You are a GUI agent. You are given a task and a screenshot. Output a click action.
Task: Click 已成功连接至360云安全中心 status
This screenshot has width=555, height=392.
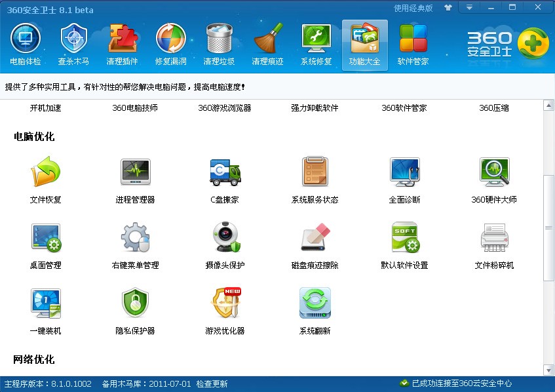click(x=456, y=383)
